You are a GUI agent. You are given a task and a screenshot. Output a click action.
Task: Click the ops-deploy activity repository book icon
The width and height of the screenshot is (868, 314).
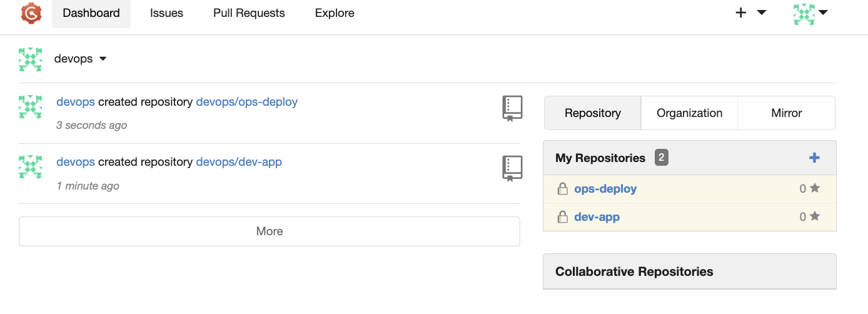tap(512, 108)
